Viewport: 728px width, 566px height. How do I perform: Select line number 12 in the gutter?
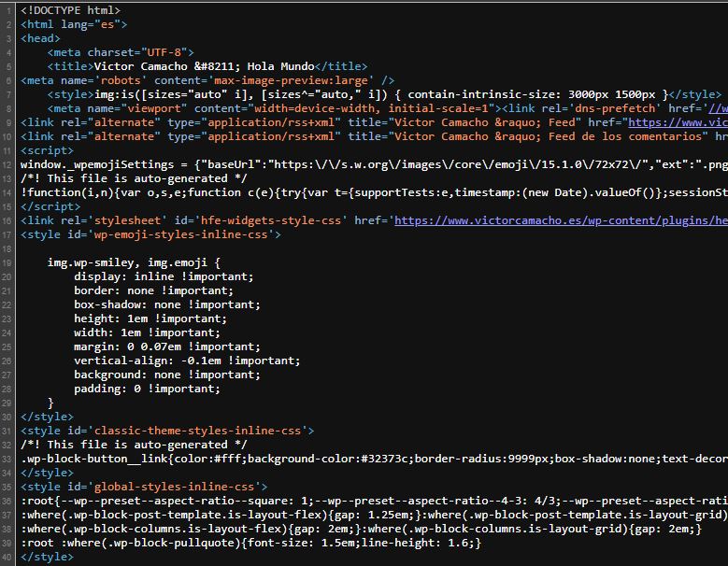point(7,164)
